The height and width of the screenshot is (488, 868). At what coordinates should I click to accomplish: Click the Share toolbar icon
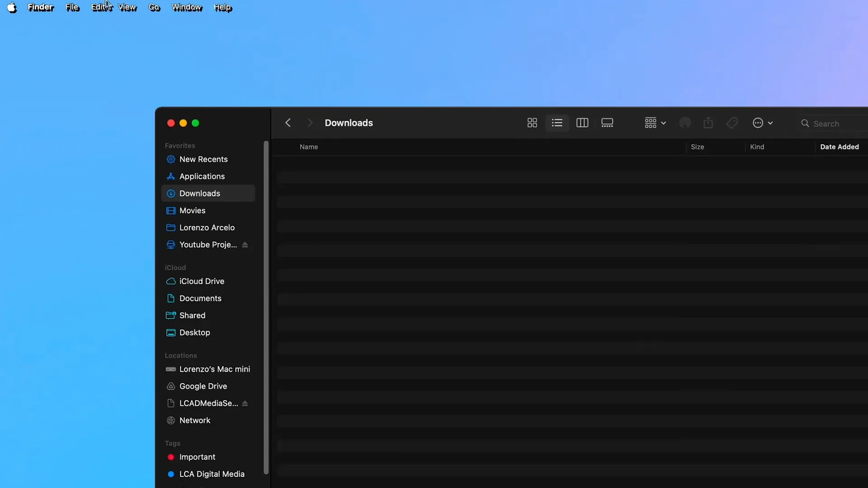point(708,123)
